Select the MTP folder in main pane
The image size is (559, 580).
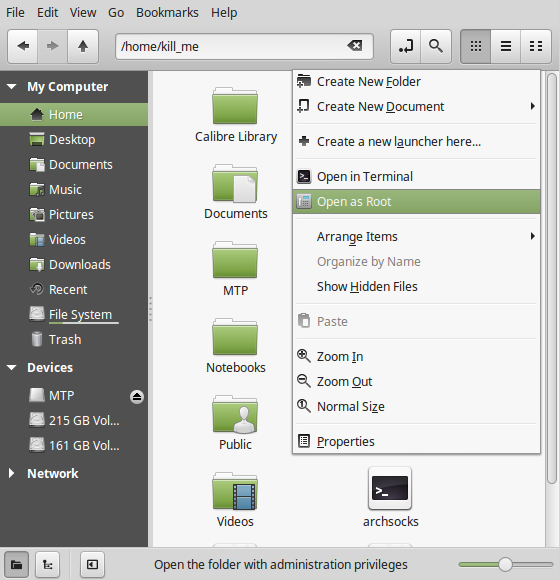(235, 269)
